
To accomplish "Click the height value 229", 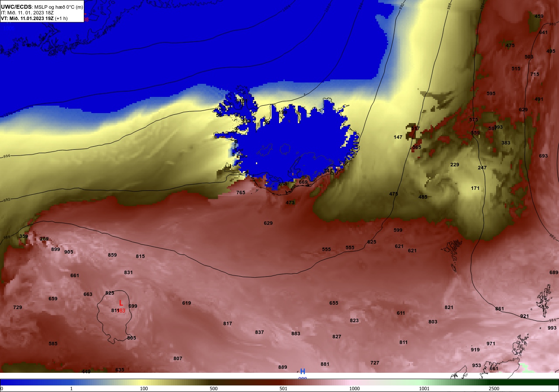I will point(455,165).
